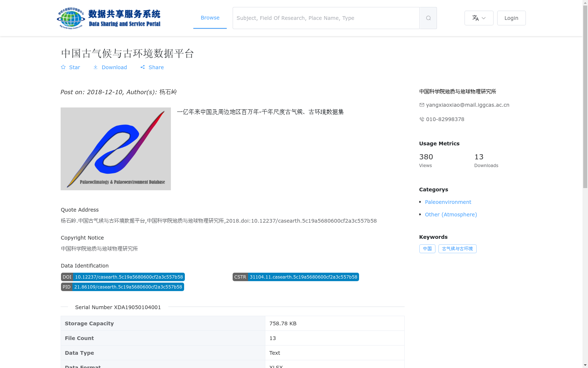Click the Data Sharing and Service Portal logo
Screen dimensions: 588x368
coord(109,18)
